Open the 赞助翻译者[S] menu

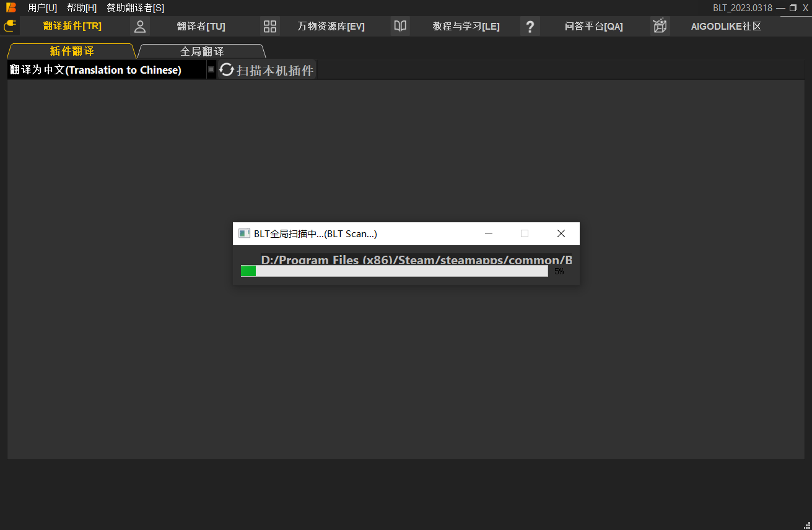[135, 8]
